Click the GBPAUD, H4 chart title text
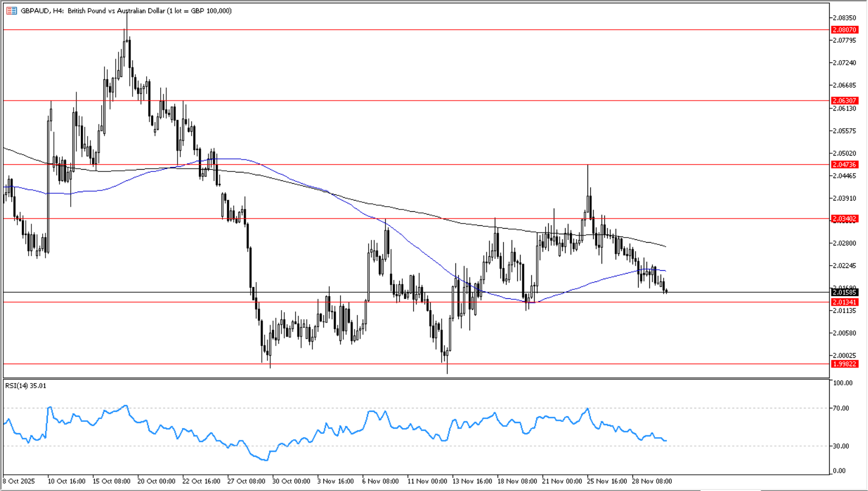868x491 pixels. [x=42, y=11]
